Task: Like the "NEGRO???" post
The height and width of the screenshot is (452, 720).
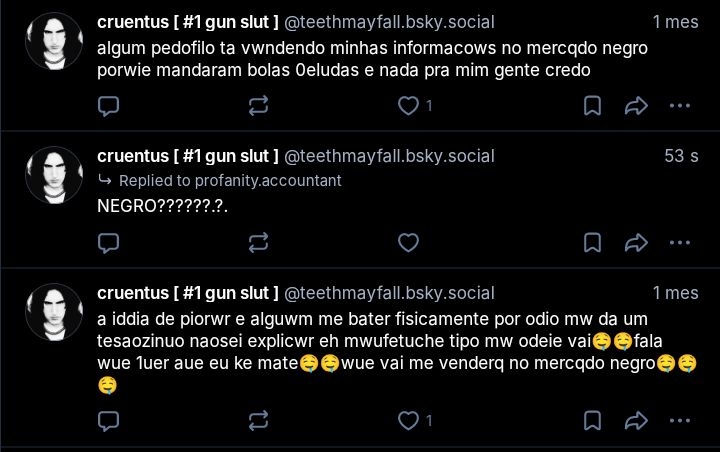Action: [x=408, y=242]
